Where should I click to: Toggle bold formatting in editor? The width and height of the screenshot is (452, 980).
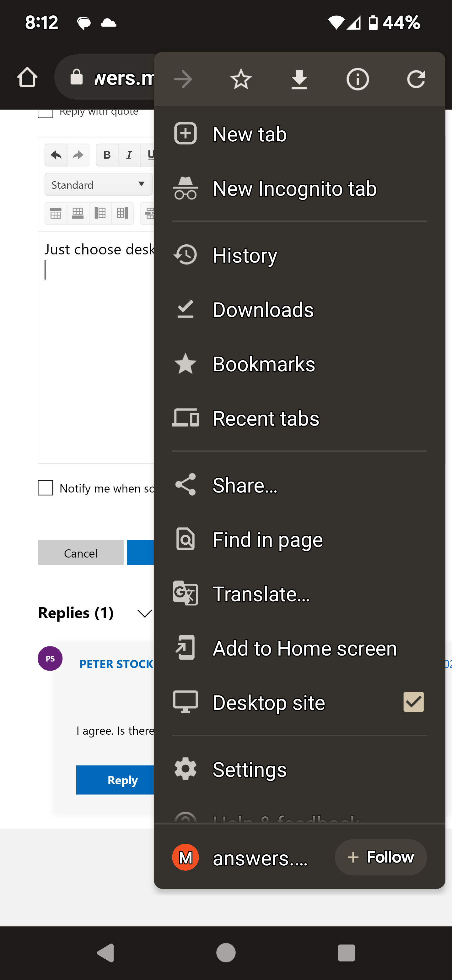coord(107,155)
